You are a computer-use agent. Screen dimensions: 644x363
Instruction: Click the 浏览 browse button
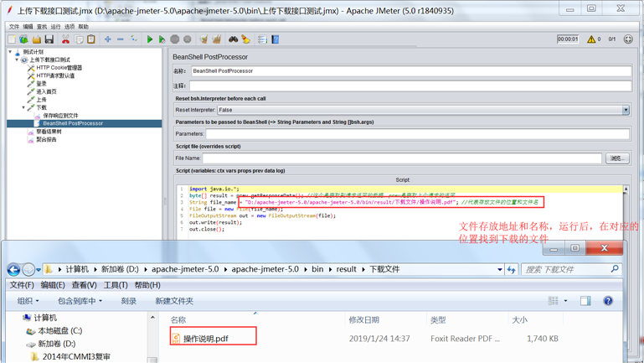click(617, 158)
